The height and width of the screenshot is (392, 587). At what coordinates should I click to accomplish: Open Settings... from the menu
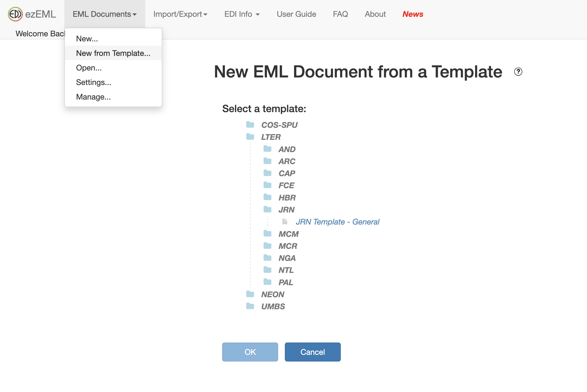tap(113, 82)
